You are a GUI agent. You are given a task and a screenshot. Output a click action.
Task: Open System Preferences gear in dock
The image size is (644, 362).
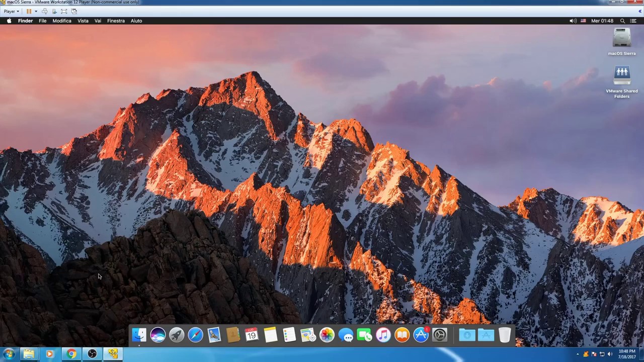pos(440,335)
